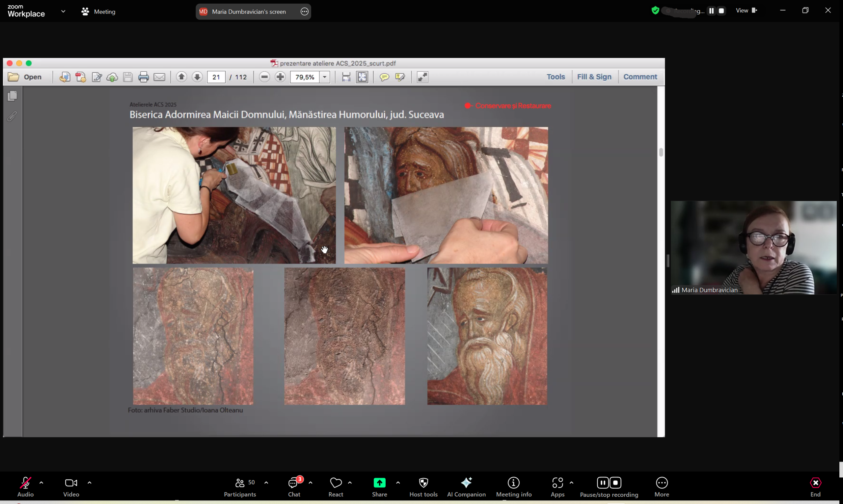Viewport: 843px width, 504px height.
Task: Click the cloud upload icon in PDF toolbar
Action: pos(112,77)
